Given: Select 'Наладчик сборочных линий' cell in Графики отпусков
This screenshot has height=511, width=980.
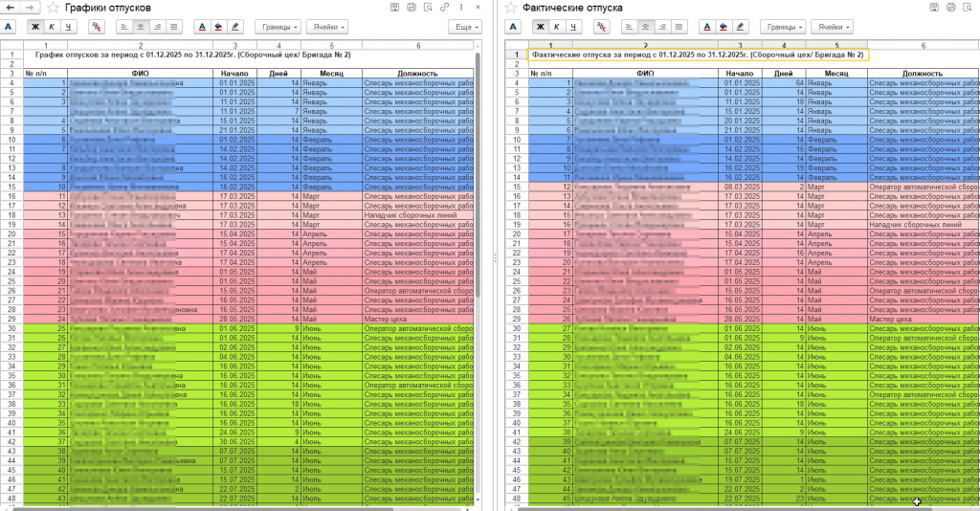Looking at the screenshot, I should click(x=418, y=215).
